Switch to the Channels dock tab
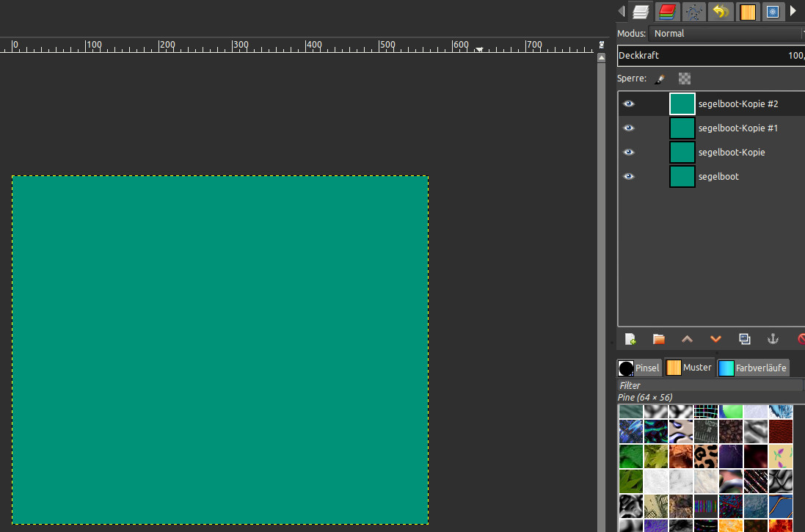 tap(668, 11)
